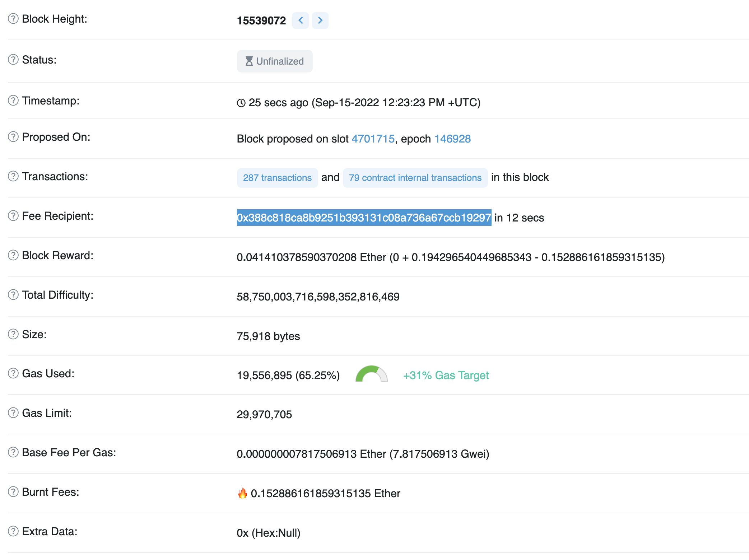This screenshot has width=749, height=560.
Task: Click help icon beside Timestamp
Action: tap(13, 101)
